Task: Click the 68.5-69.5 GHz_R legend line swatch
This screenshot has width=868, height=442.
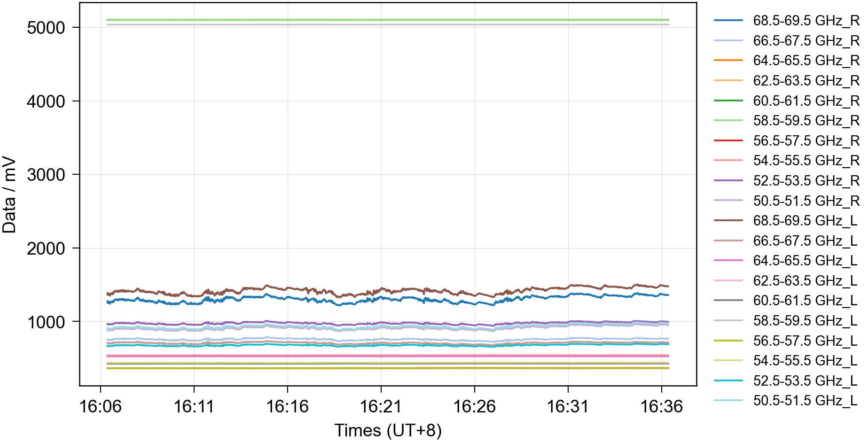Action: [728, 21]
